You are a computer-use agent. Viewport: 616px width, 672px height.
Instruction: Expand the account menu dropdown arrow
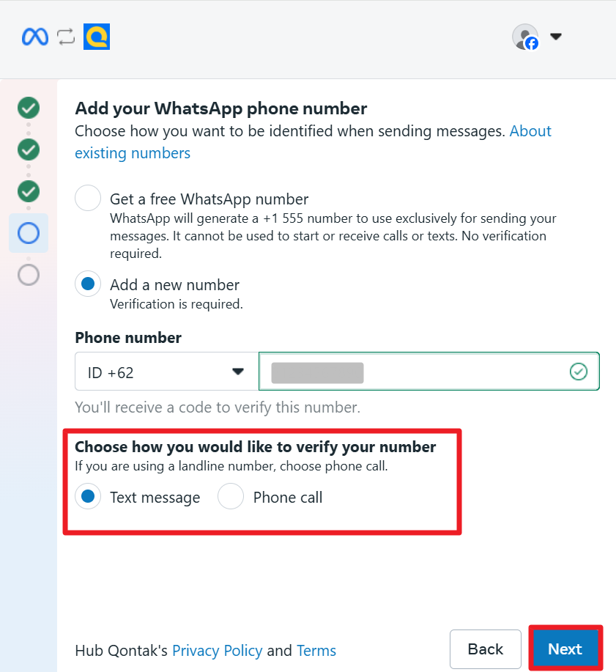click(556, 37)
